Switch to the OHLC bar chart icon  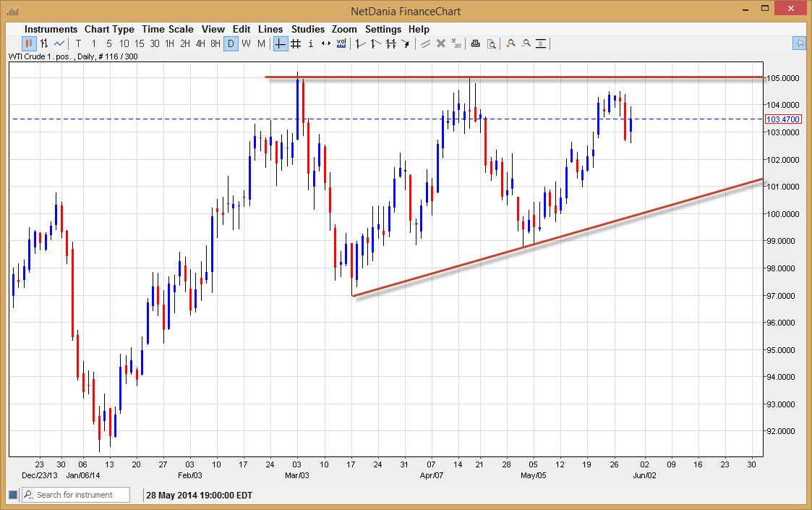click(x=44, y=43)
